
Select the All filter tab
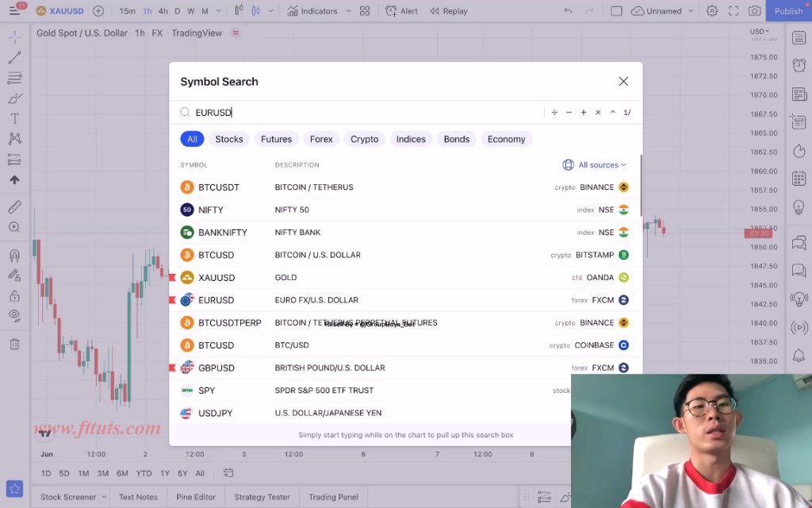coord(192,139)
